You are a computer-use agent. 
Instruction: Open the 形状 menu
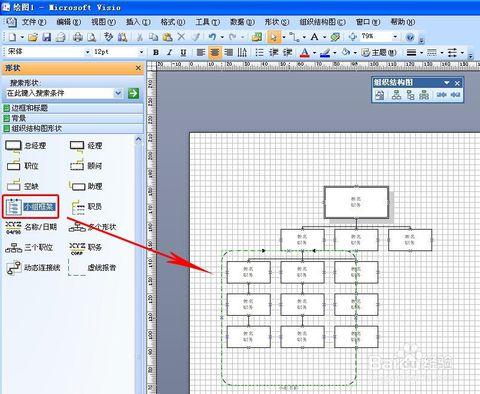coord(276,22)
